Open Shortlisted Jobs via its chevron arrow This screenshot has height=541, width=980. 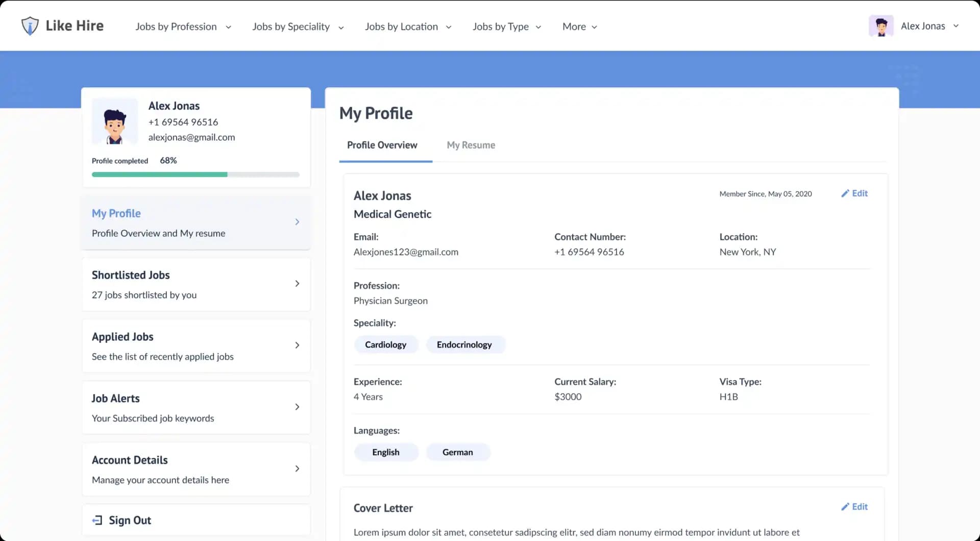click(297, 284)
